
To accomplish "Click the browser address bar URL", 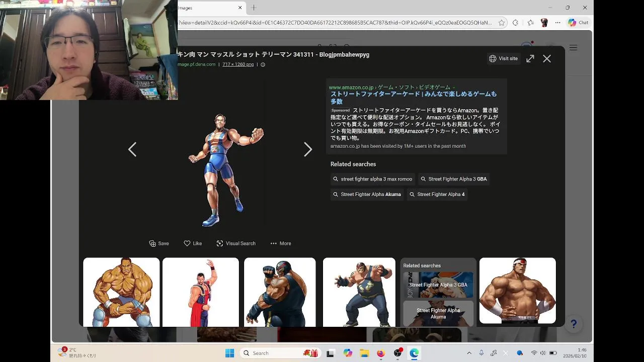I will (335, 23).
